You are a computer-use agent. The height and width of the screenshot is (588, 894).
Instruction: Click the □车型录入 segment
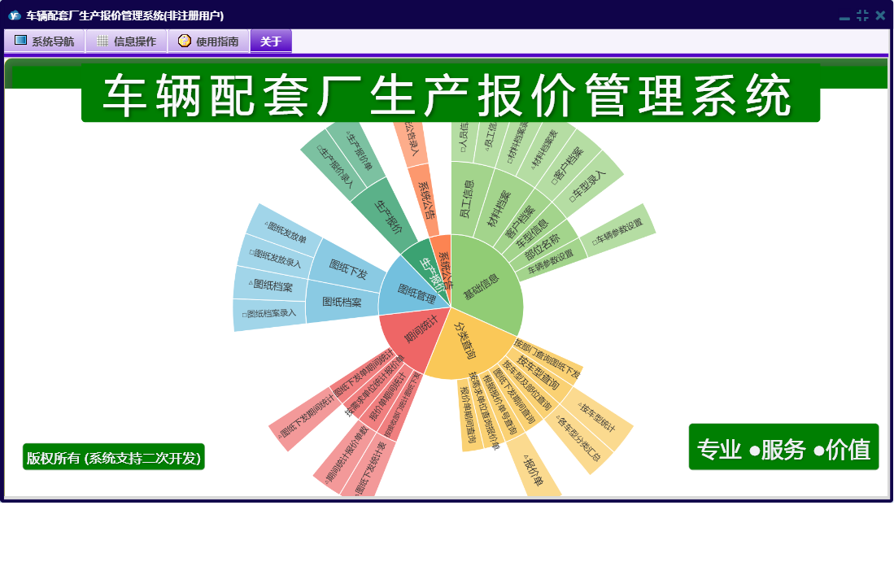point(588,185)
